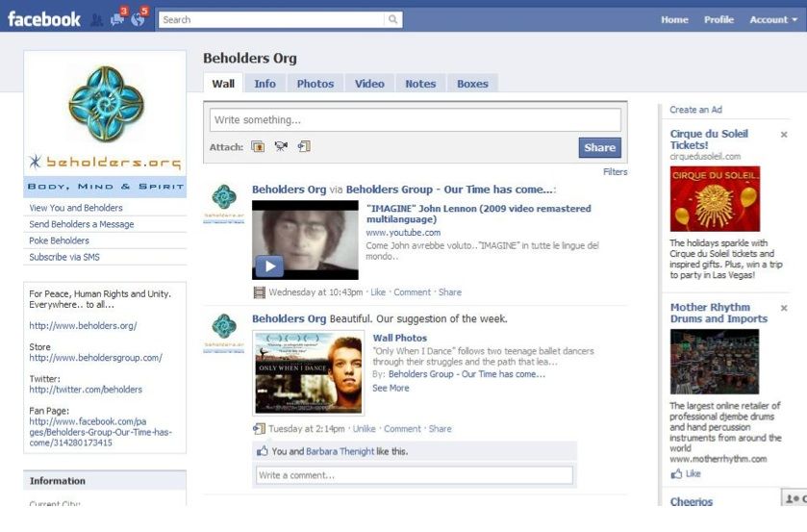Switch to the Wall tab

pos(223,84)
